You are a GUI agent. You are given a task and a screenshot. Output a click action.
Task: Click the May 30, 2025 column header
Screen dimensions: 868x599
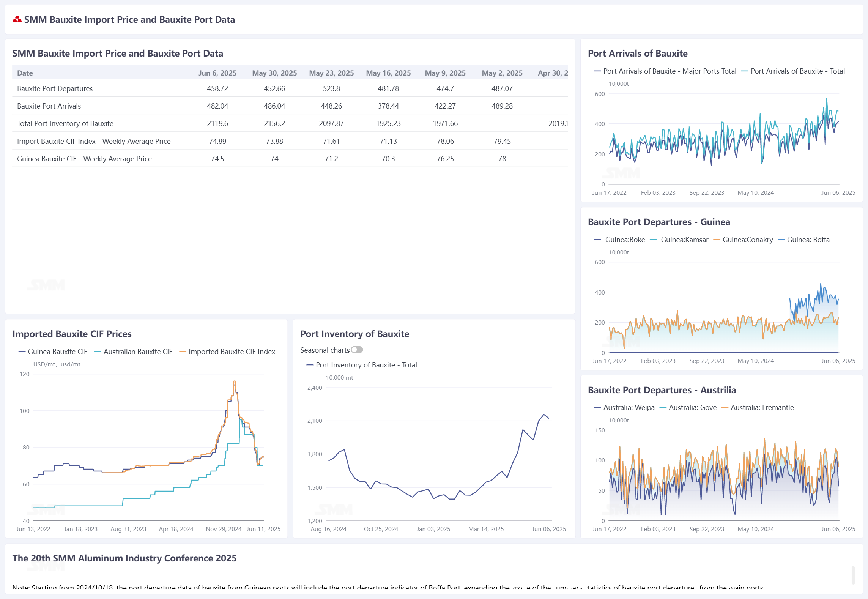coord(274,73)
